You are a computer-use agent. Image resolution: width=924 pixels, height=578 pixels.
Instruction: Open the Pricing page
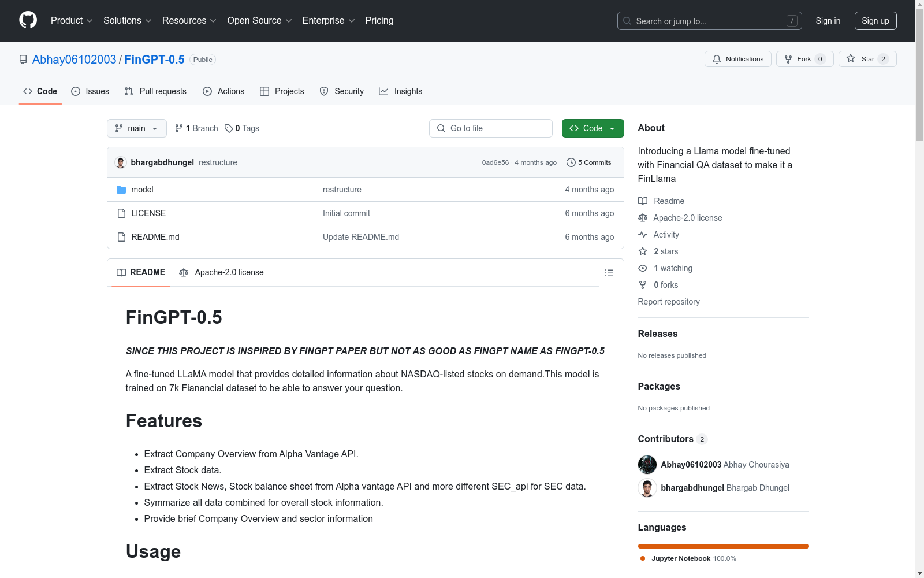point(379,21)
